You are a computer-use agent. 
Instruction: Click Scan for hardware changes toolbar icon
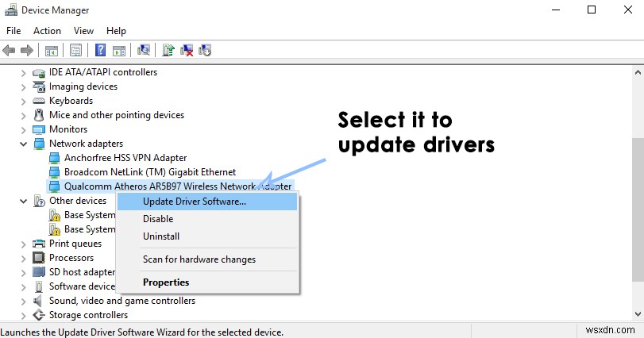point(144,50)
